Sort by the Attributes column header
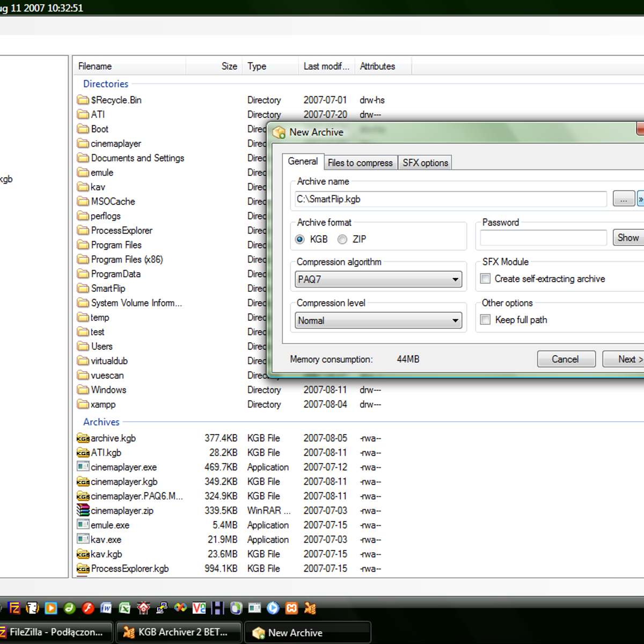644x644 pixels. [x=383, y=66]
